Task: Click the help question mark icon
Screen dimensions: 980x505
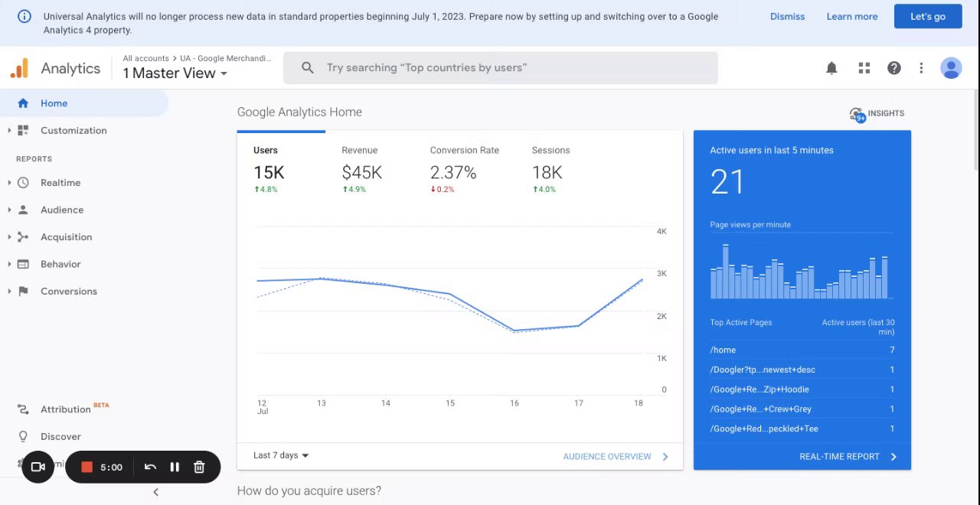Action: [x=893, y=68]
